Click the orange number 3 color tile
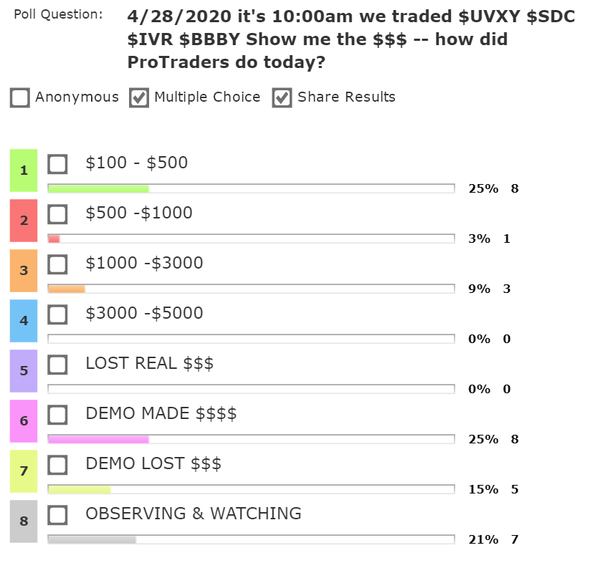 pyautogui.click(x=23, y=270)
